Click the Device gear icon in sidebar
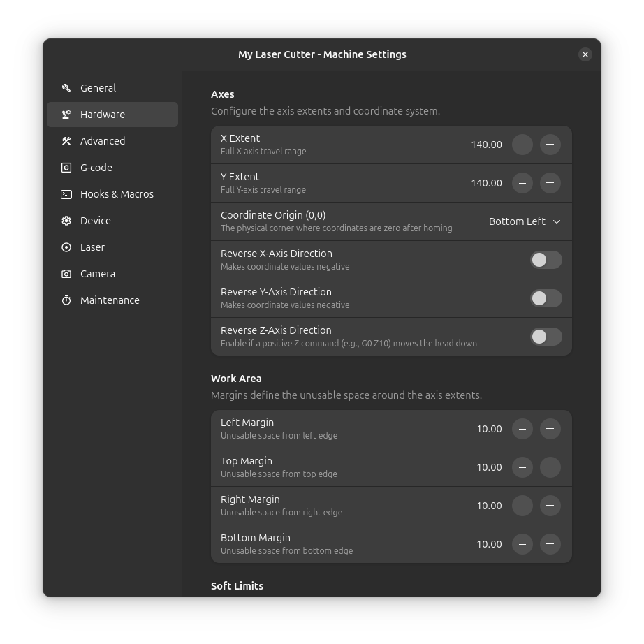 (x=66, y=221)
